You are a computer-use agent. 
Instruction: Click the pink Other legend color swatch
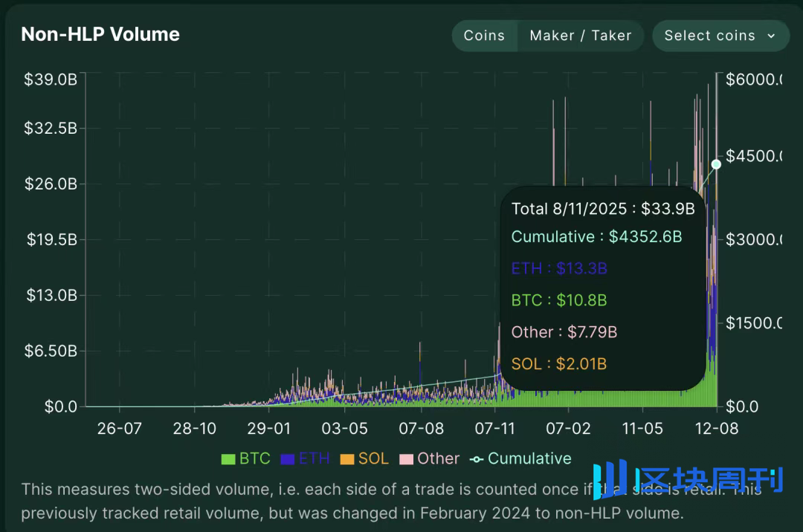tap(406, 459)
